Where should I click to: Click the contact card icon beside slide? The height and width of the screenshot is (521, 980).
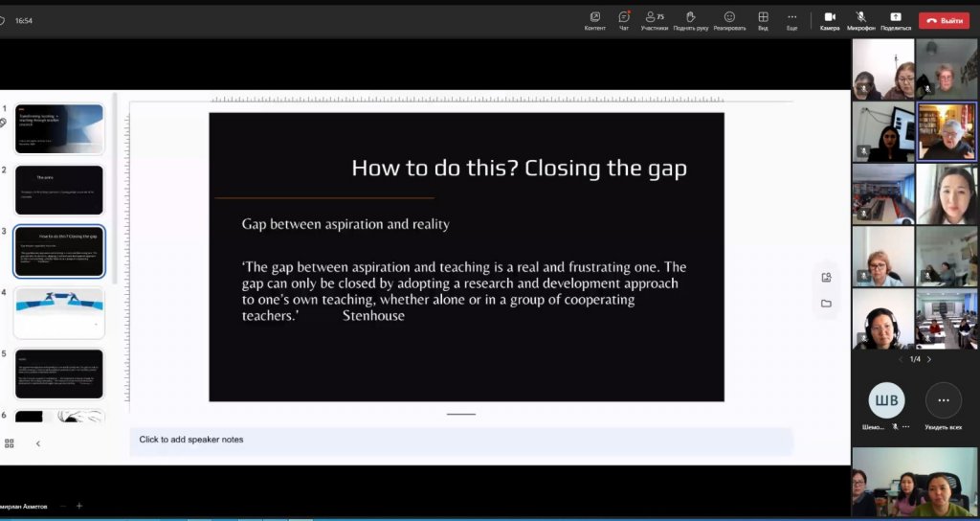[826, 278]
